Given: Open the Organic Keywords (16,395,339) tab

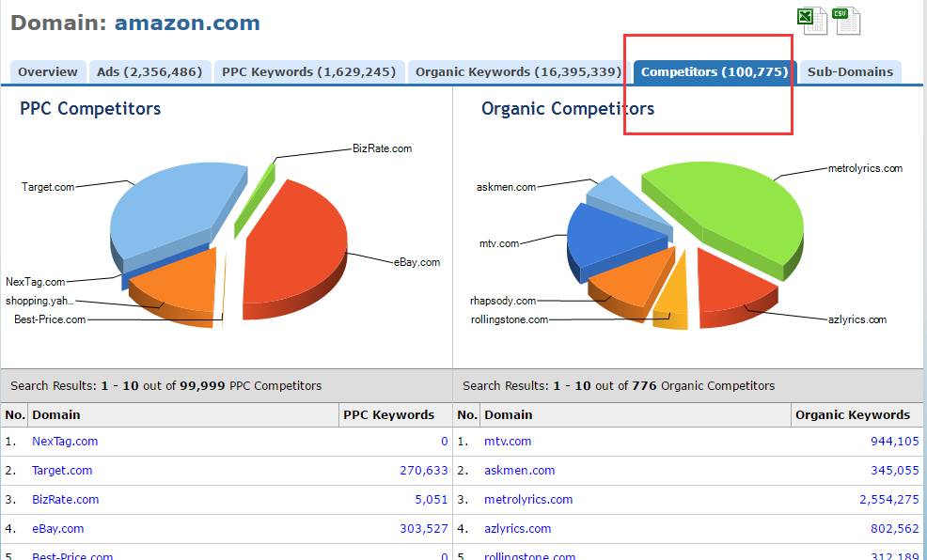Looking at the screenshot, I should [518, 72].
